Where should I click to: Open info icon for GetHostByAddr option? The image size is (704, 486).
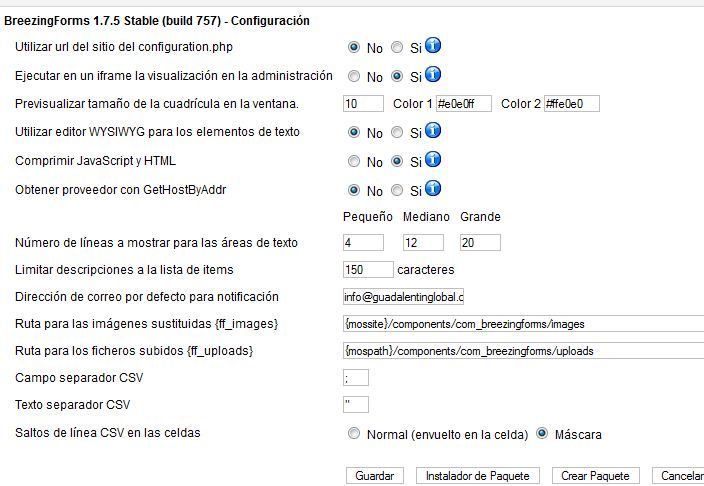tap(433, 188)
